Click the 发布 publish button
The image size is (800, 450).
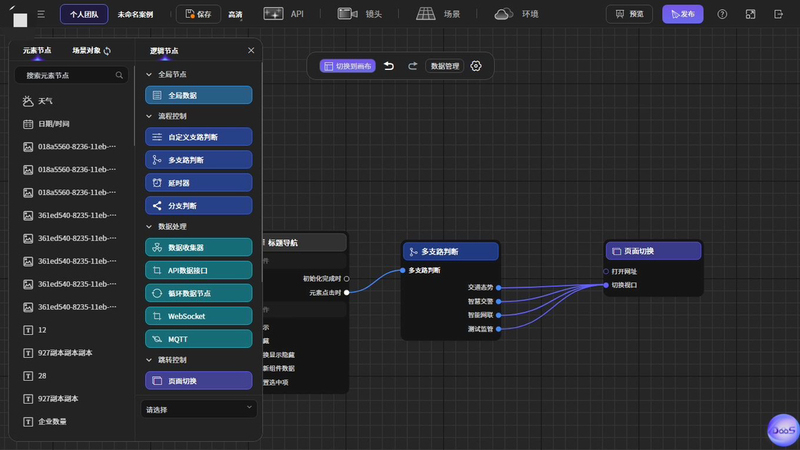click(682, 14)
